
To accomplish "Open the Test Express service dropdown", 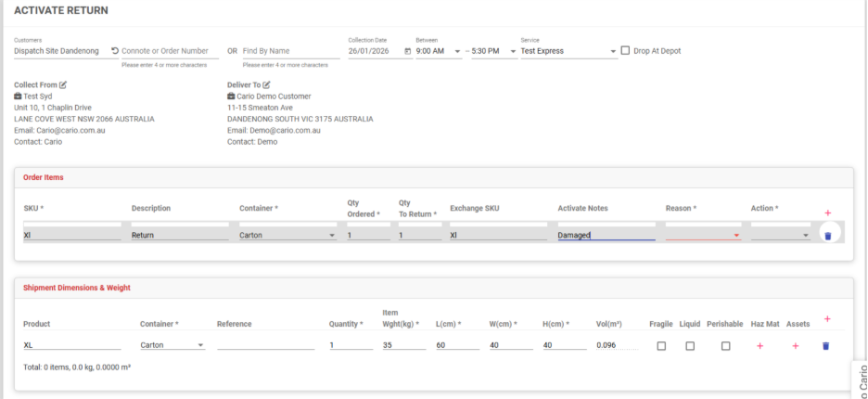I will (x=568, y=51).
